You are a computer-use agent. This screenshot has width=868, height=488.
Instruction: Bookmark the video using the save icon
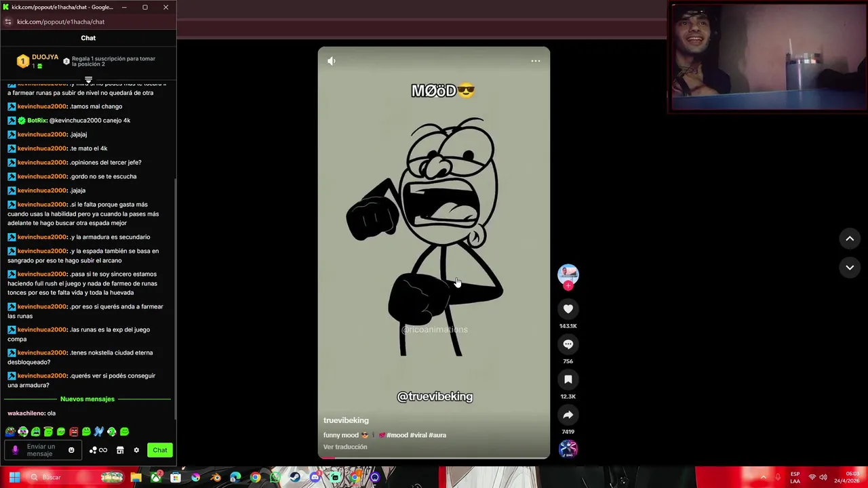pos(568,380)
